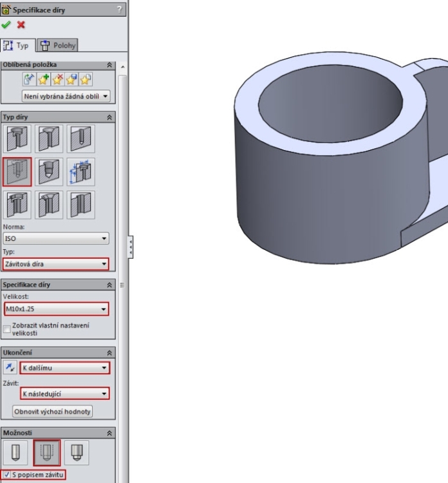Cancel with the red X icon
Image resolution: width=448 pixels, height=483 pixels.
coord(21,24)
